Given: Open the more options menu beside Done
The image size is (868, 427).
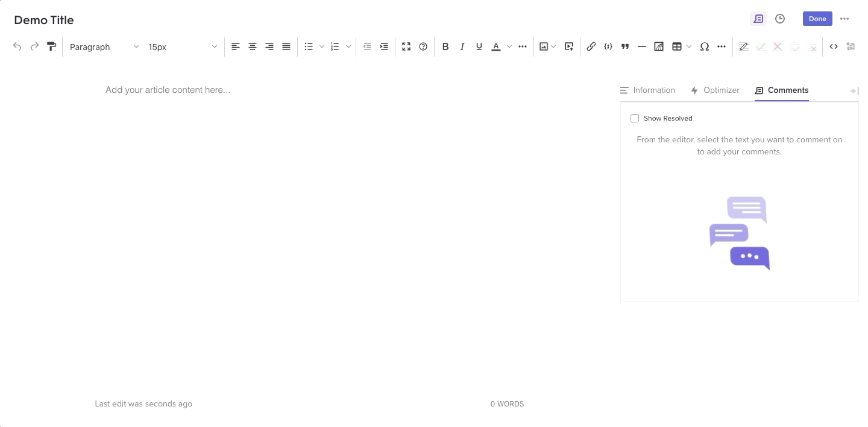Looking at the screenshot, I should tap(844, 19).
